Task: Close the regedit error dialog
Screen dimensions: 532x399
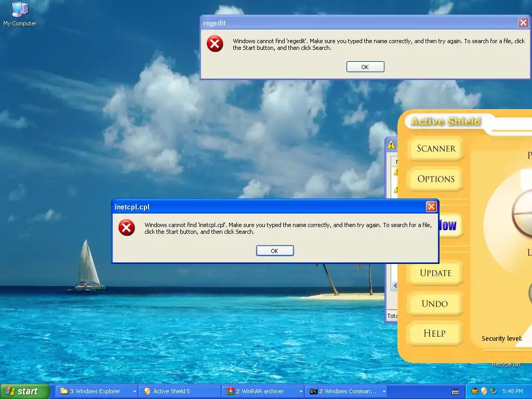Action: pos(524,23)
